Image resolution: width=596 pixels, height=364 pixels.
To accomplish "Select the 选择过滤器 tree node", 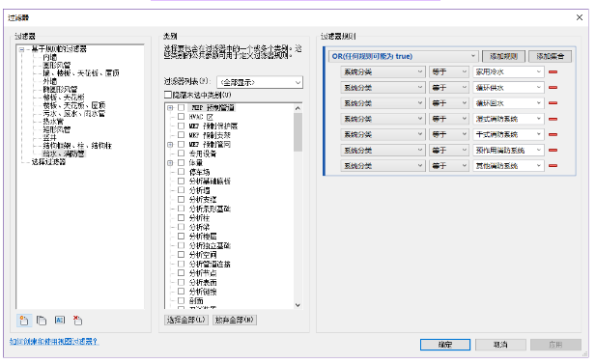I will (48, 162).
